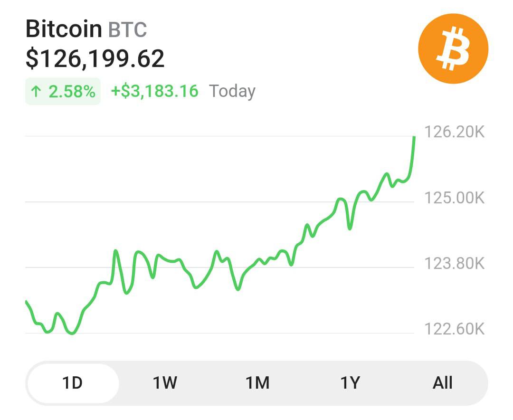Switch chart to 1Y range

coord(350,382)
